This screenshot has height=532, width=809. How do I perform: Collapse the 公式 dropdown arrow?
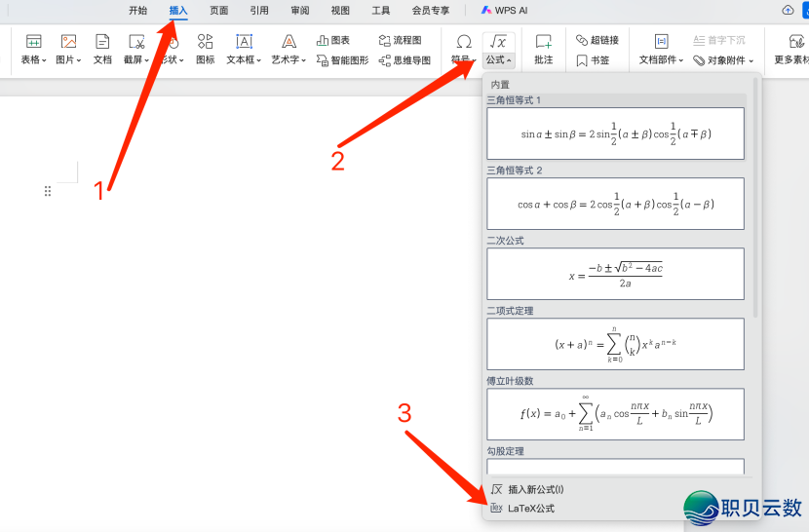(x=509, y=60)
